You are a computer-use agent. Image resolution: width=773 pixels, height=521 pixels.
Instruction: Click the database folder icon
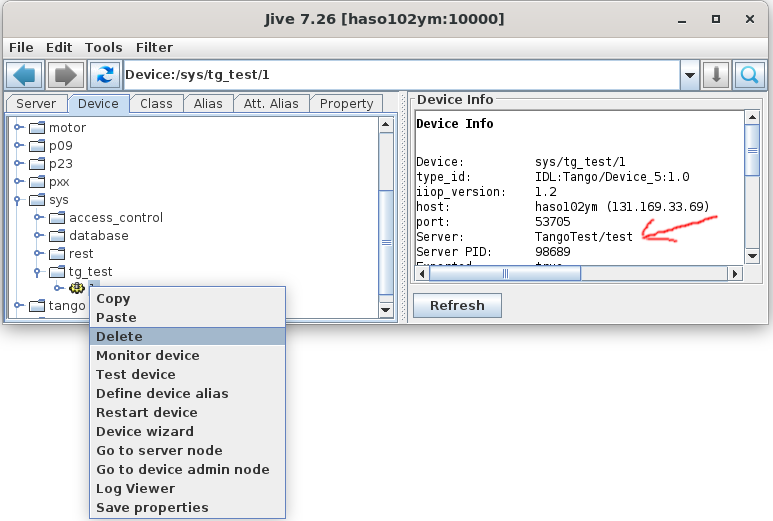[x=57, y=236]
